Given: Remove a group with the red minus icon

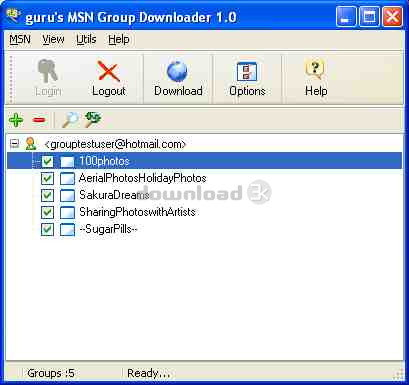Looking at the screenshot, I should [x=39, y=120].
